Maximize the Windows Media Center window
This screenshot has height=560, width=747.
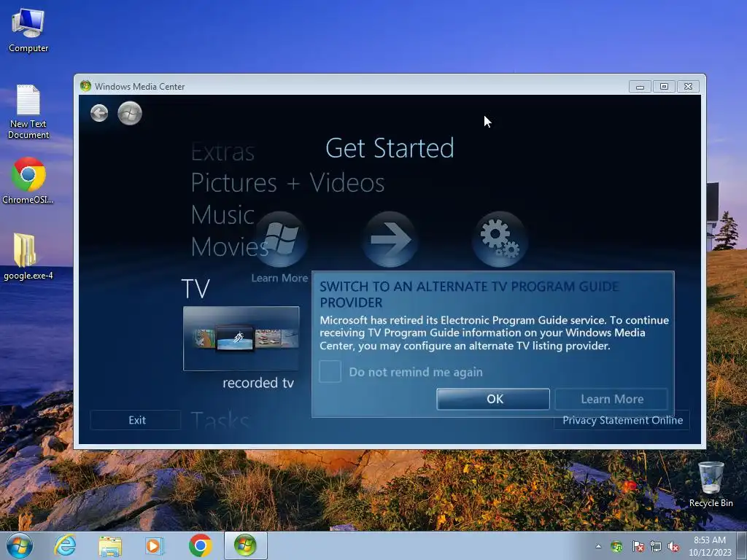coord(664,87)
